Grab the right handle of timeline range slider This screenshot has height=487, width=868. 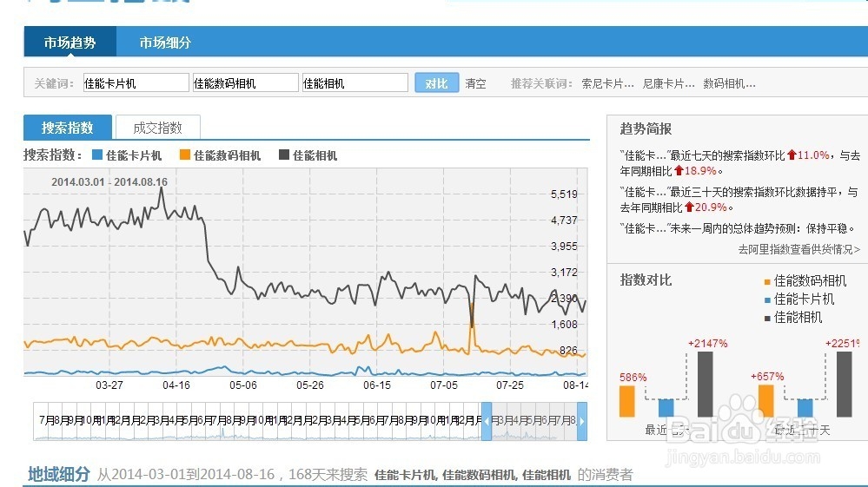[x=582, y=421]
